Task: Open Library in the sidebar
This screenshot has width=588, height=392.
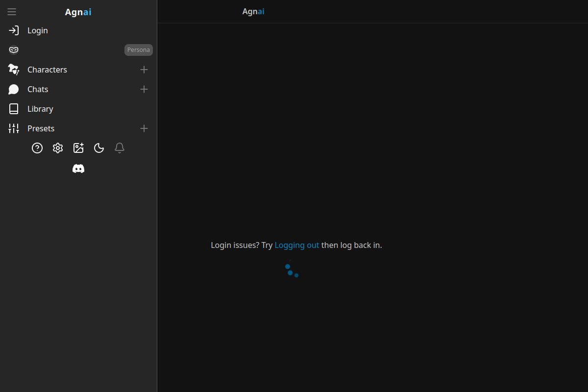Action: (x=40, y=109)
